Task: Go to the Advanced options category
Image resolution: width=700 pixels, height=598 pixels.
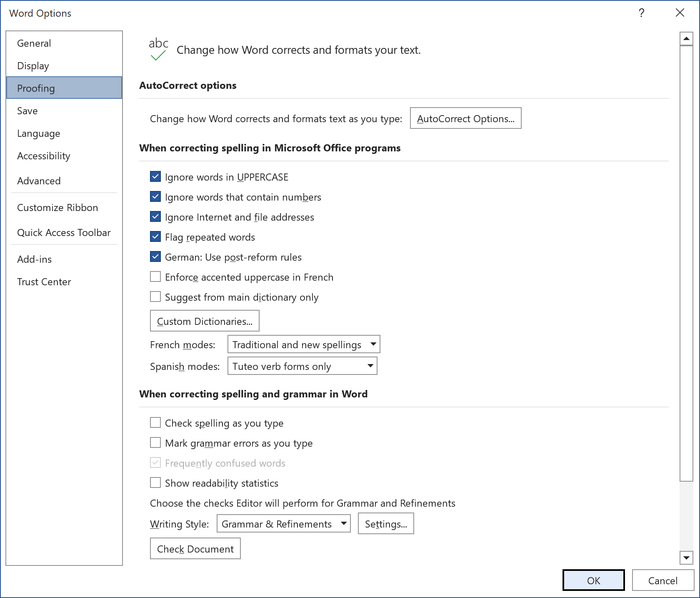Action: (64, 181)
